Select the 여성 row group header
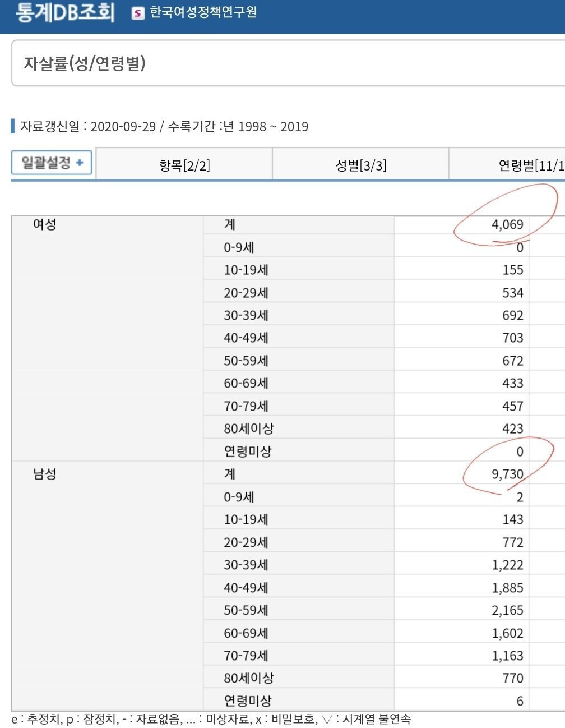The image size is (565, 728). pos(45,224)
